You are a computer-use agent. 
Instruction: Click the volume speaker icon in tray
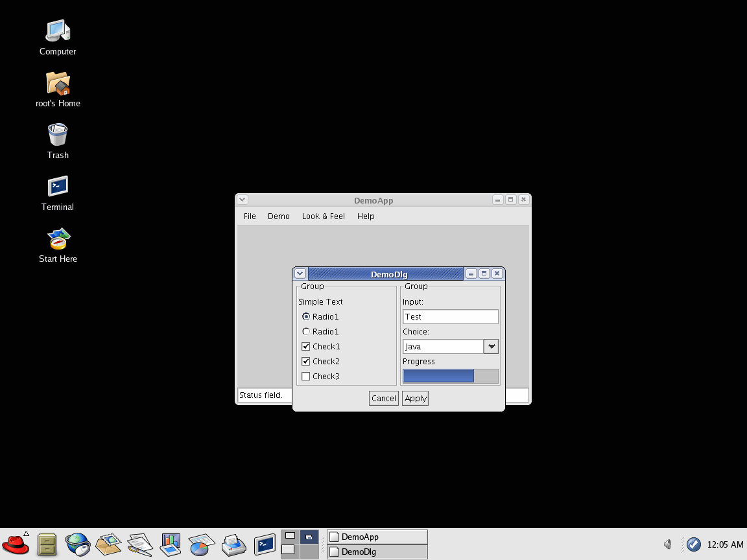(x=668, y=544)
